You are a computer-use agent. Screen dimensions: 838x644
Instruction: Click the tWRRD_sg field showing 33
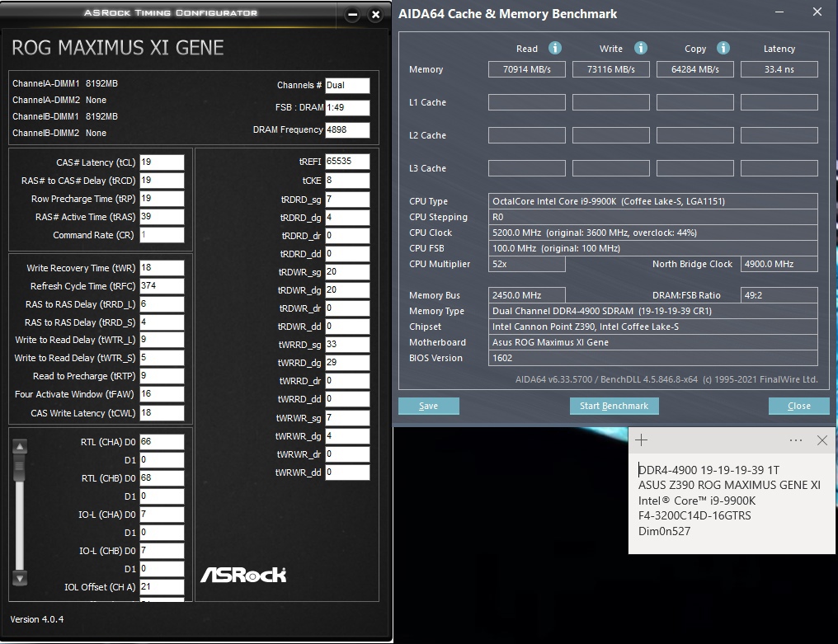[x=347, y=345]
